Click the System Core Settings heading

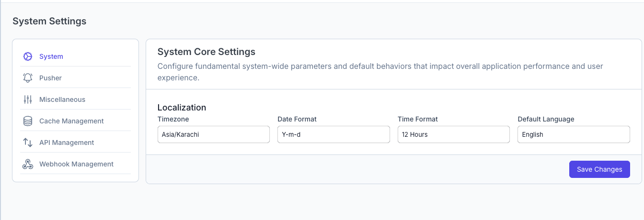(x=207, y=52)
